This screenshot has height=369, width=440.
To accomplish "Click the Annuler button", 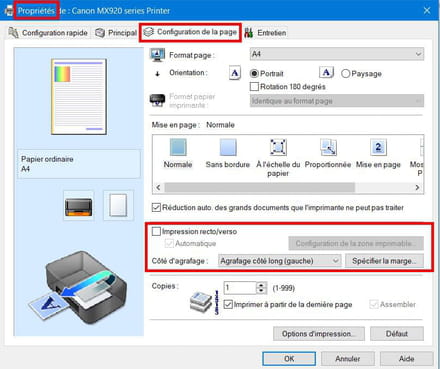I will 348,359.
